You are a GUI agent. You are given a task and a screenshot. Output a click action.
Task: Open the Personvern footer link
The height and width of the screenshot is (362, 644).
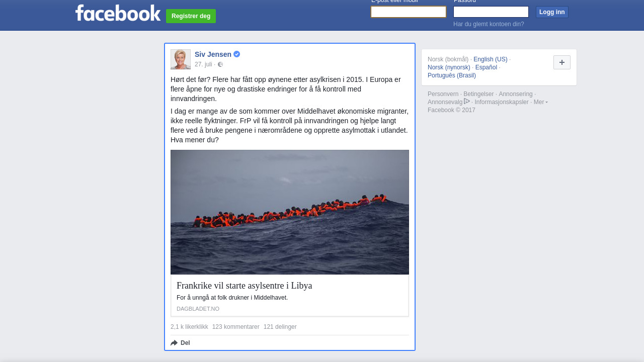click(443, 94)
